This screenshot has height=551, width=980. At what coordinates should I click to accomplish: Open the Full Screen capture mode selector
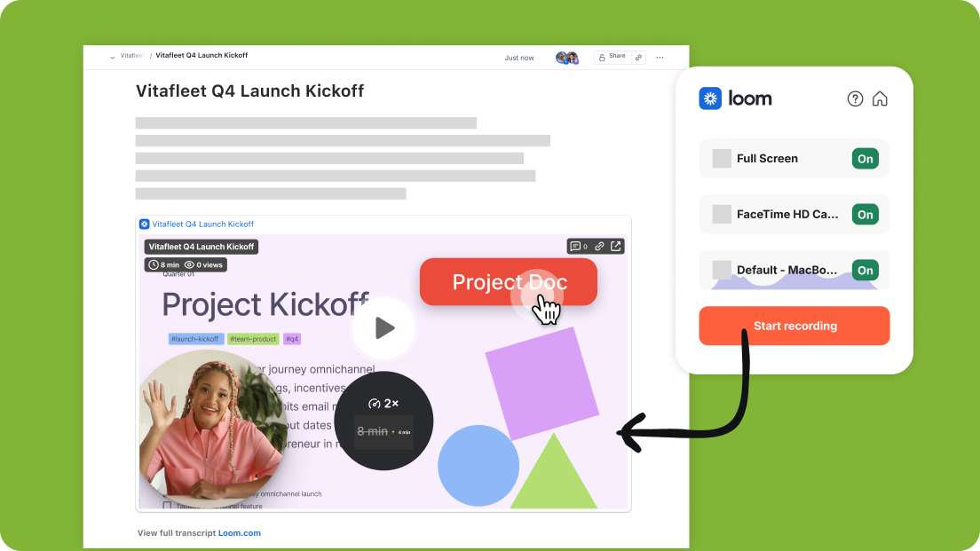click(767, 159)
